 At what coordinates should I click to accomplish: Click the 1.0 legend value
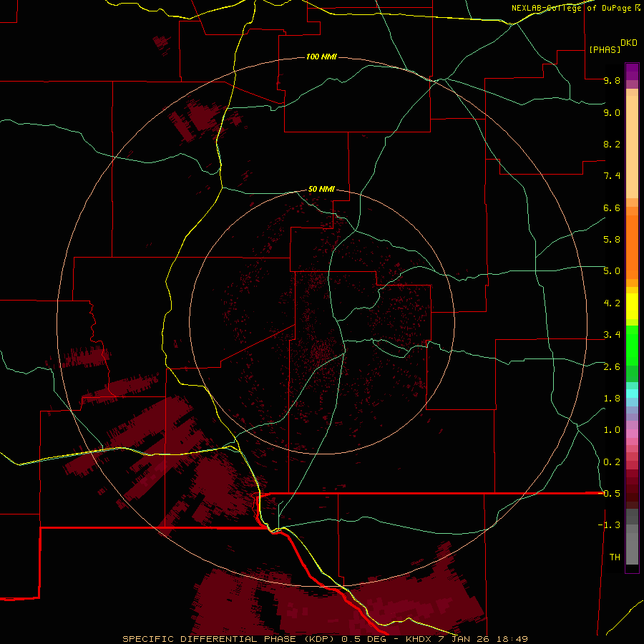point(612,430)
